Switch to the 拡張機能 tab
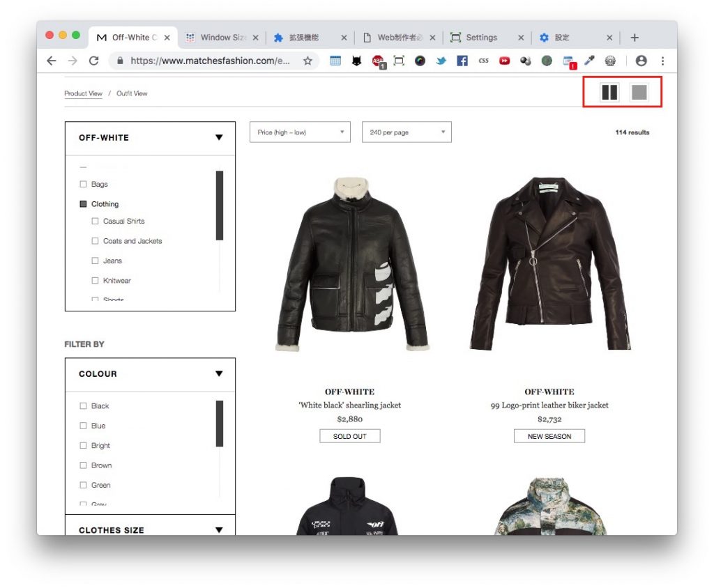Image resolution: width=714 pixels, height=588 pixels. (310, 38)
